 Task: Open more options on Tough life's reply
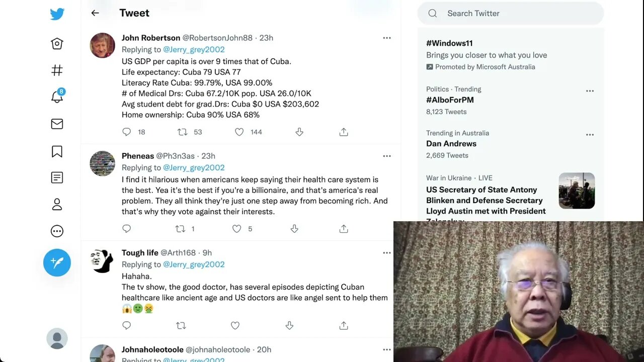[387, 253]
